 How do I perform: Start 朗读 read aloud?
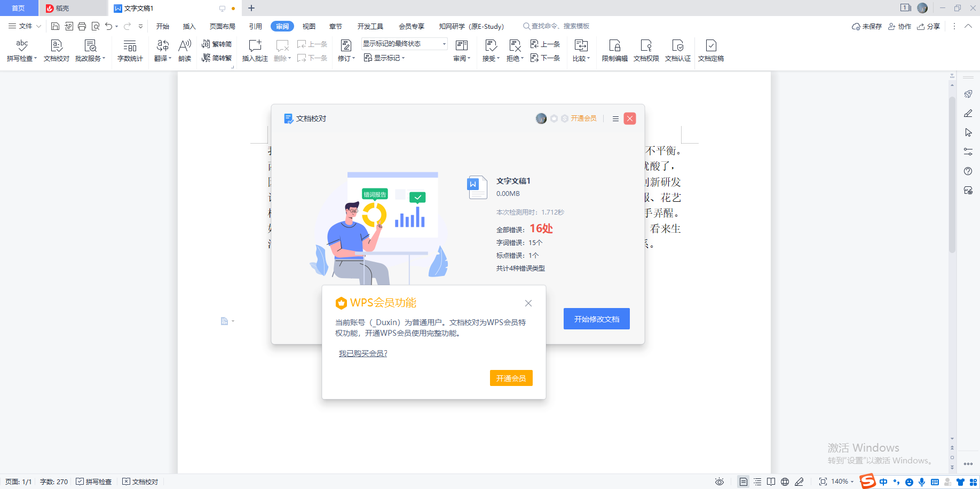coord(185,51)
